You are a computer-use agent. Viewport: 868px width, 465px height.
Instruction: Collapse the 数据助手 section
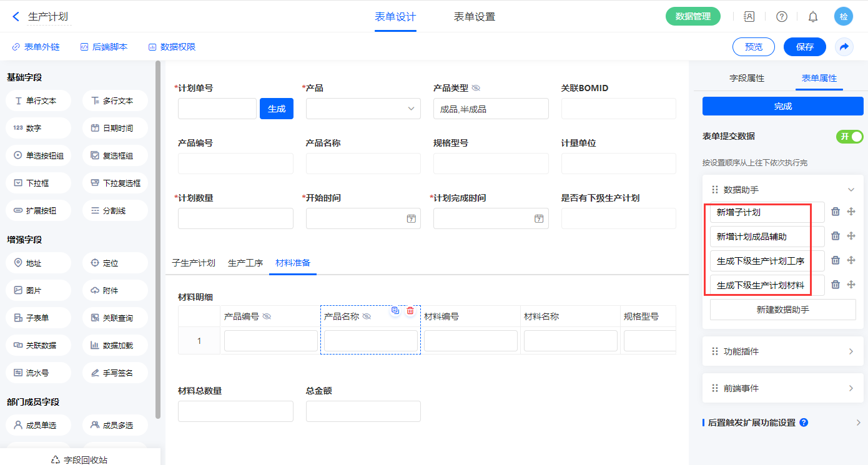coord(850,190)
